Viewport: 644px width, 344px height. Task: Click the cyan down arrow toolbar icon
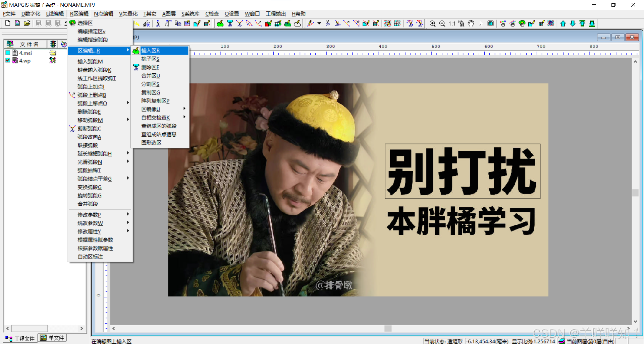click(x=573, y=23)
